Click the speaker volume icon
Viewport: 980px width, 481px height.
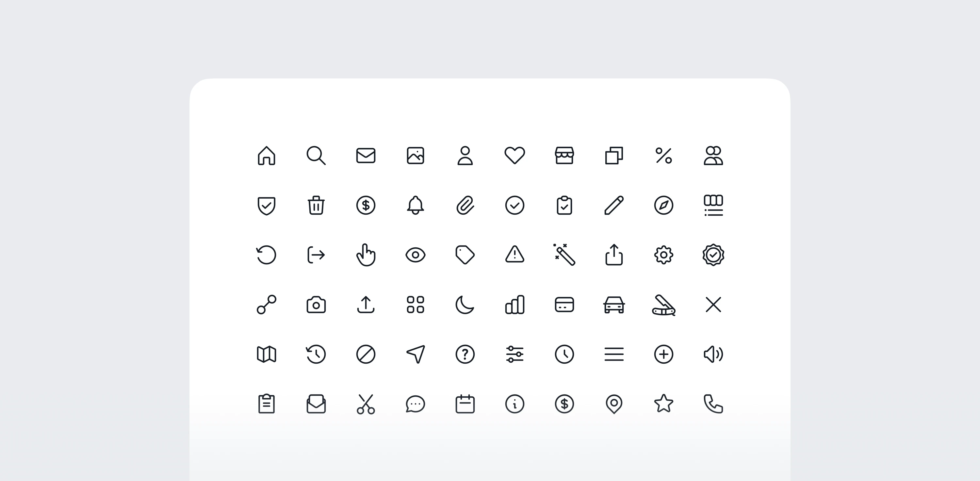pyautogui.click(x=713, y=354)
